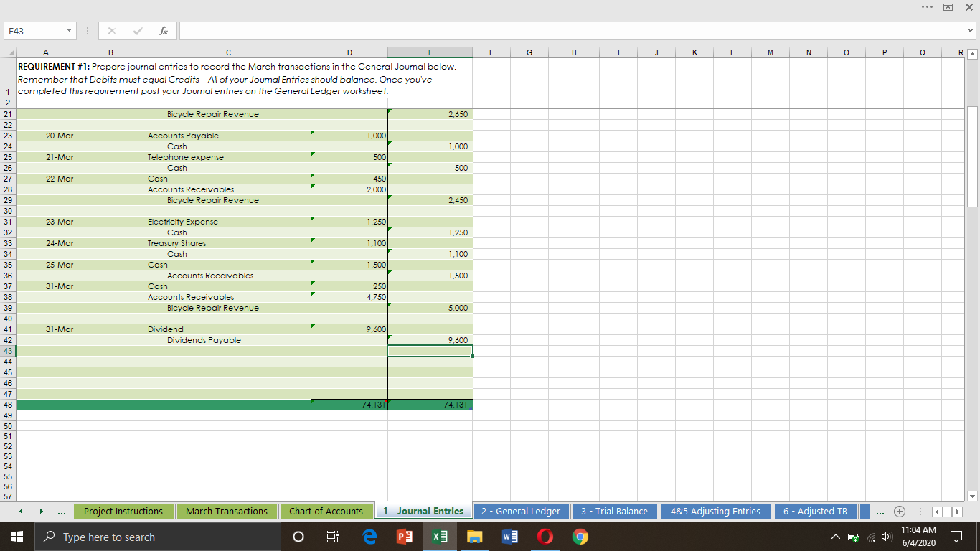Image resolution: width=980 pixels, height=551 pixels.
Task: Go to previous sheet tab arrow
Action: pyautogui.click(x=22, y=512)
